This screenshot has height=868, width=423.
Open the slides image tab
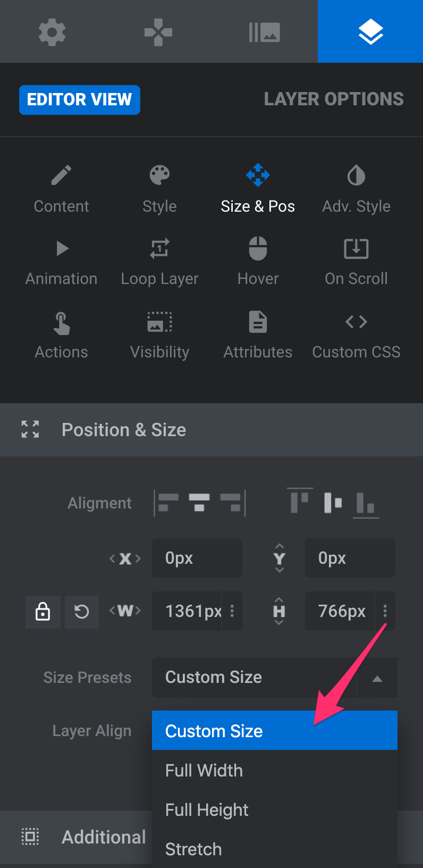264,32
